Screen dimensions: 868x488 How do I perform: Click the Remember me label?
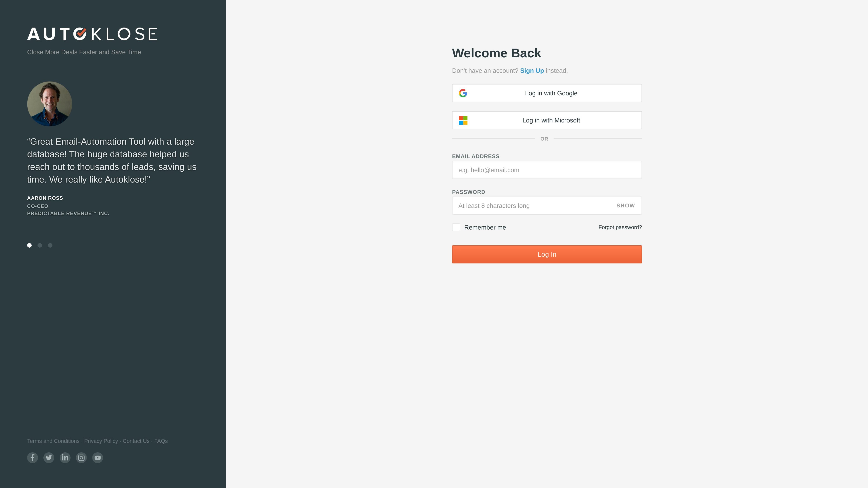485,227
